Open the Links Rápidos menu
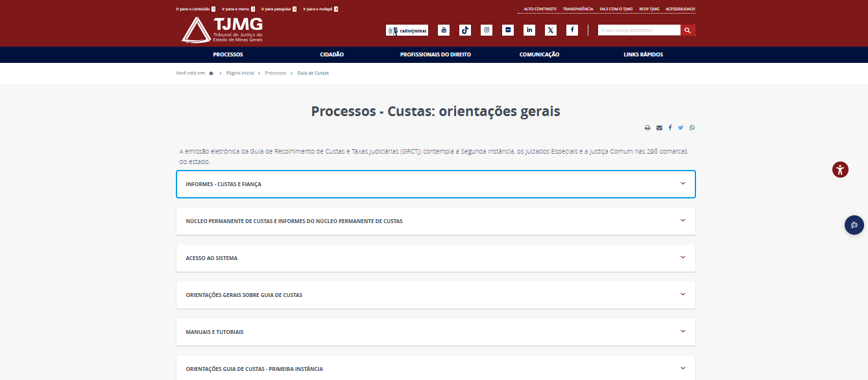The height and width of the screenshot is (380, 868). click(x=644, y=54)
